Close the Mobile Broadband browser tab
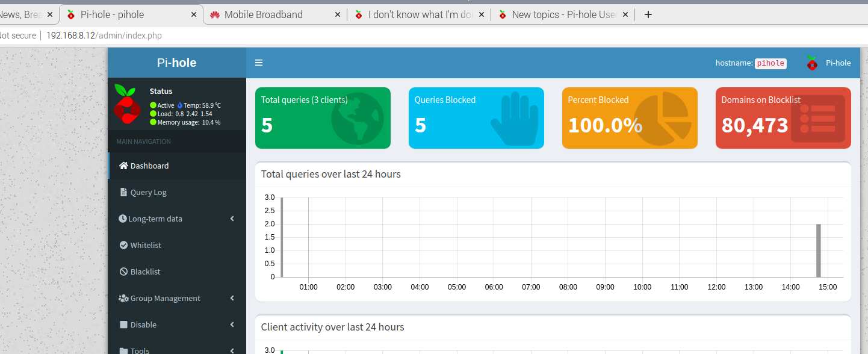The height and width of the screenshot is (354, 868). click(337, 14)
